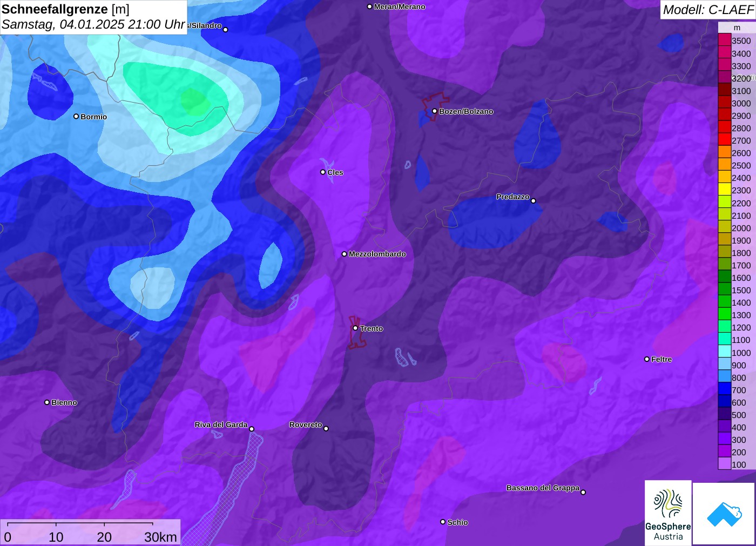Viewport: 756px width, 546px height.
Task: Click the Riva del Garda marker
Action: coord(252,429)
